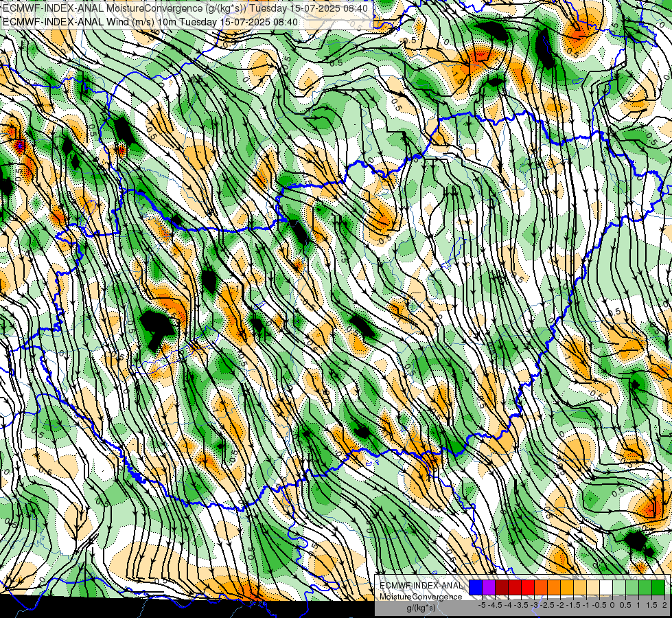
Task: Click the legend label MoistureConvergence
Action: tap(421, 597)
